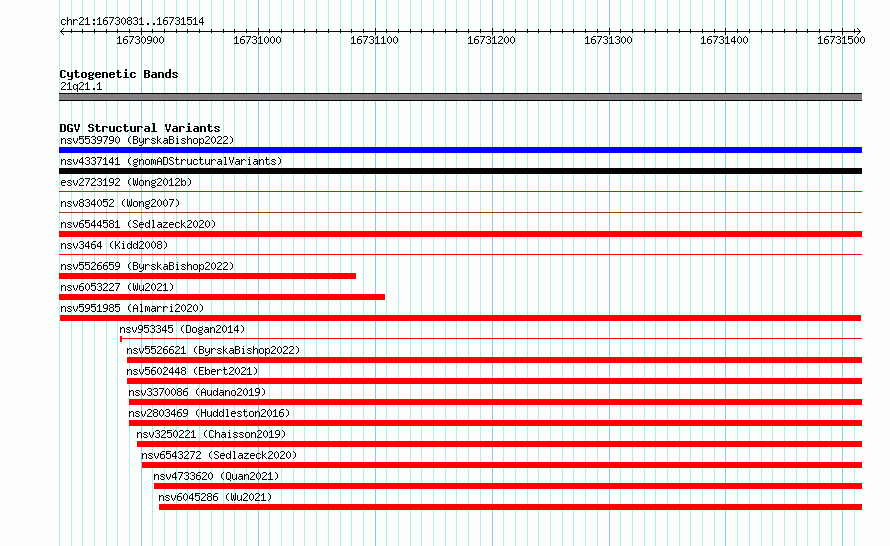Click the nsv5526659 (ByrskaBishop2022) label
This screenshot has width=890, height=546.
click(x=147, y=266)
